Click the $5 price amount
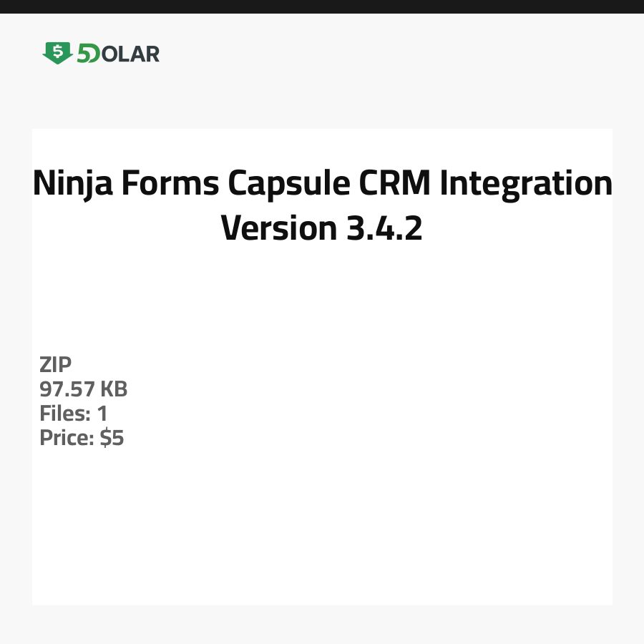644x644 pixels. point(112,438)
